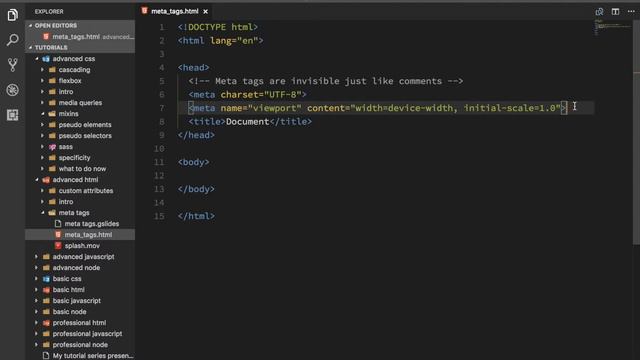Expand the media queries folder
Screen dimensions: 640x360
pyautogui.click(x=42, y=103)
